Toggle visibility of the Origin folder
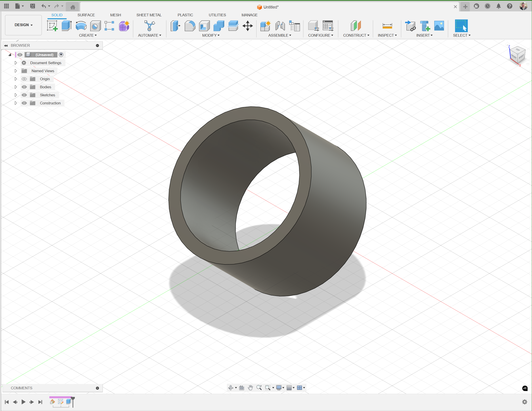This screenshot has width=532, height=411. 24,79
